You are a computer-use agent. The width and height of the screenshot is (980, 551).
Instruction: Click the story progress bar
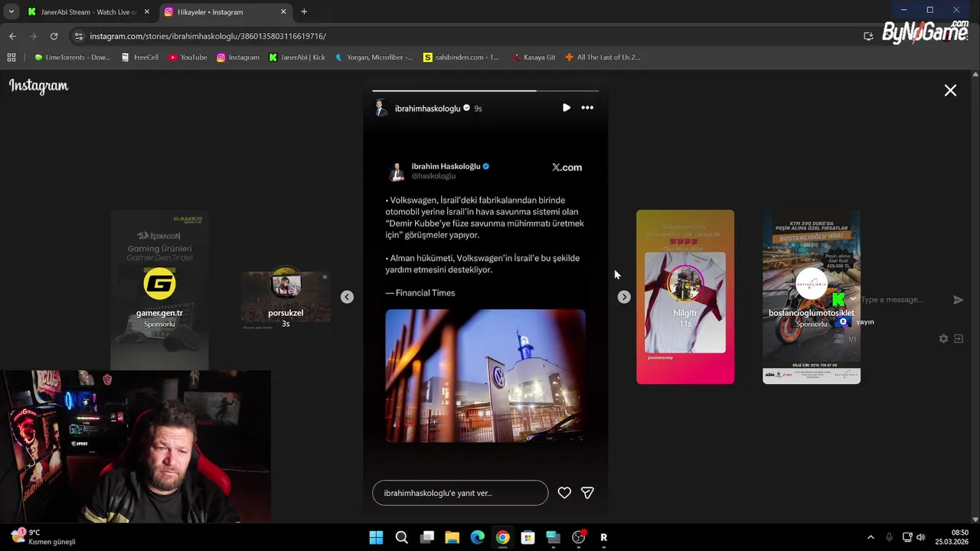(x=485, y=91)
